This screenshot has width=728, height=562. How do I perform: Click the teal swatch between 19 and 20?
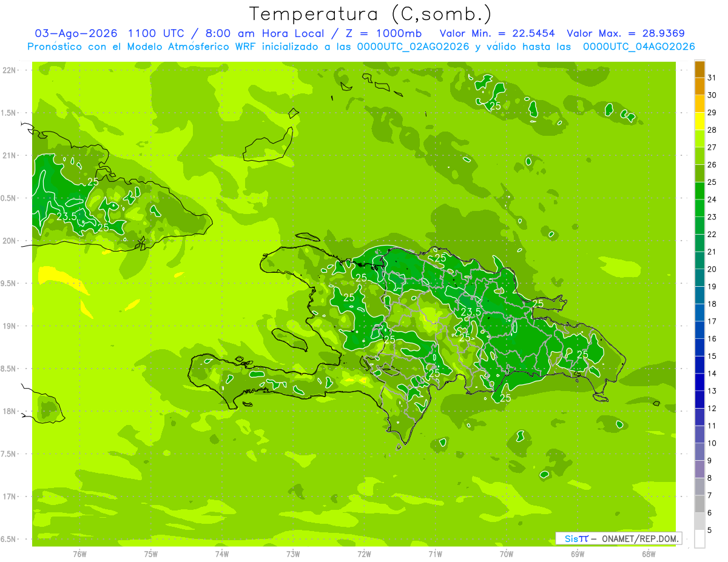click(700, 278)
